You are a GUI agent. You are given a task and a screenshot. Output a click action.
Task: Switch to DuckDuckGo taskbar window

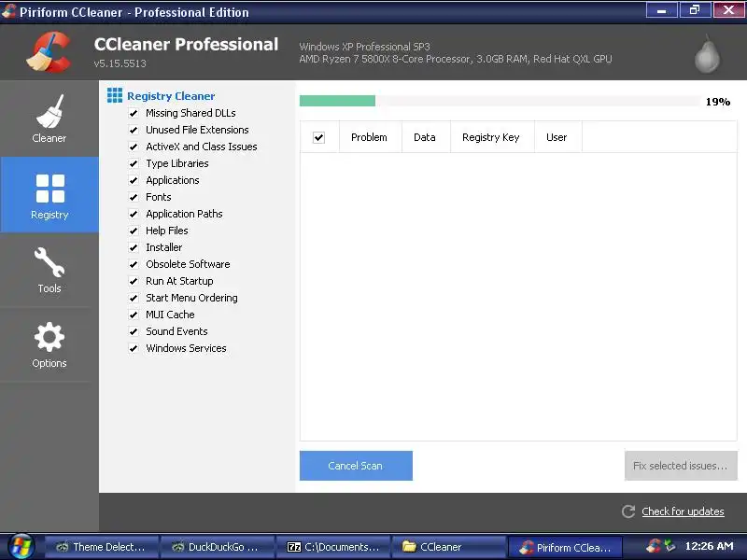pos(218,547)
